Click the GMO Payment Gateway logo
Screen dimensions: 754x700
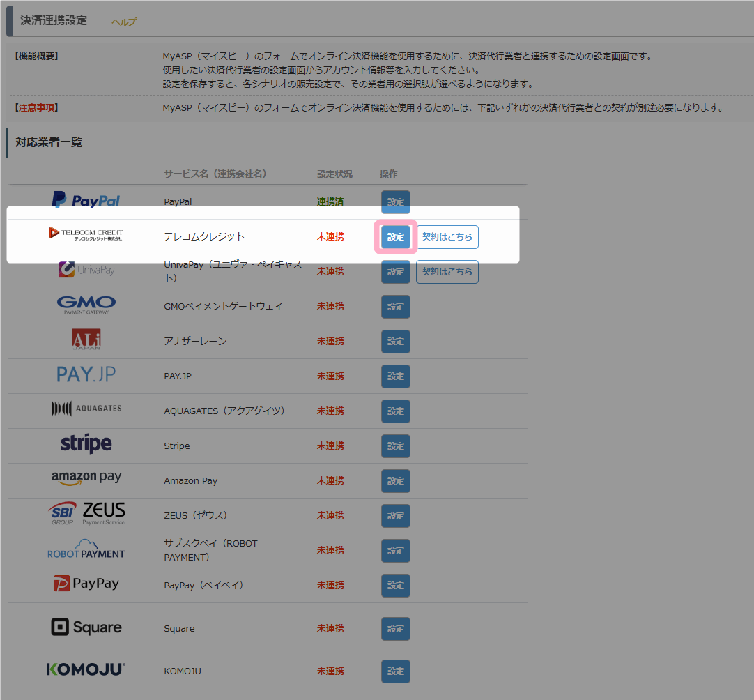pos(86,305)
